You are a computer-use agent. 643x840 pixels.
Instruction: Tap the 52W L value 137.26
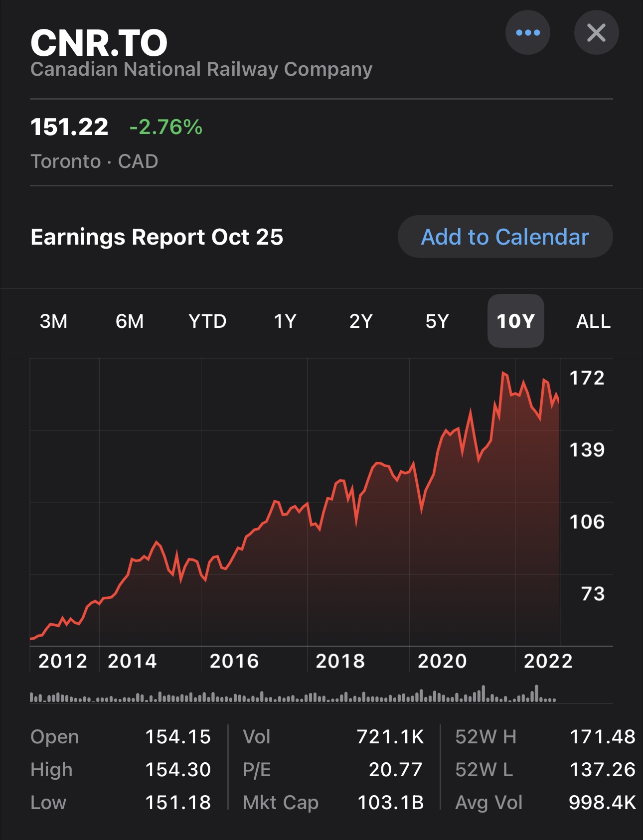pos(603,770)
